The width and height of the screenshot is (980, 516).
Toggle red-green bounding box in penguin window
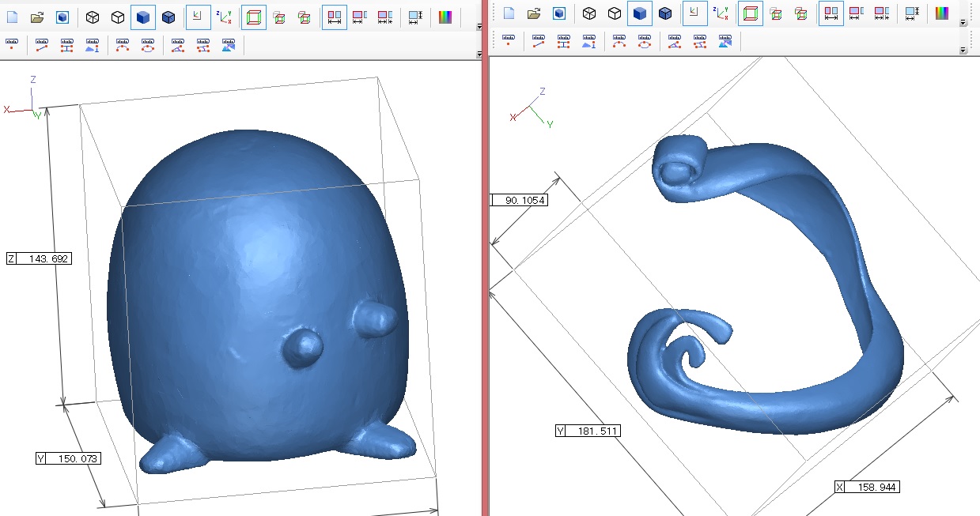254,17
